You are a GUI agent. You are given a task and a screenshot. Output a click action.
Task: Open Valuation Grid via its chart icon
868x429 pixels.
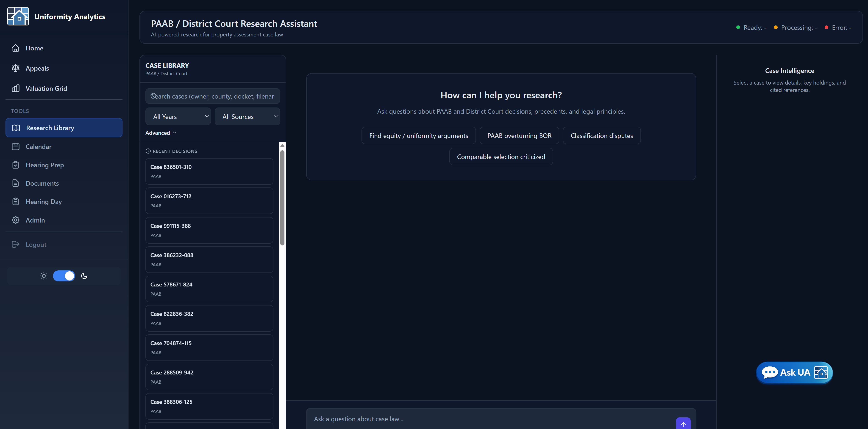(x=16, y=88)
